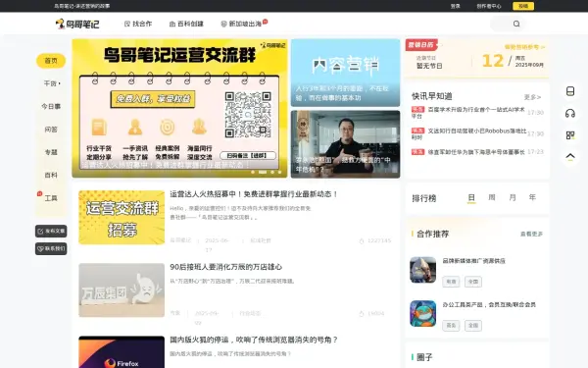Open the 内容营销 blue card
Viewport: 588px width, 368px height.
coord(345,73)
